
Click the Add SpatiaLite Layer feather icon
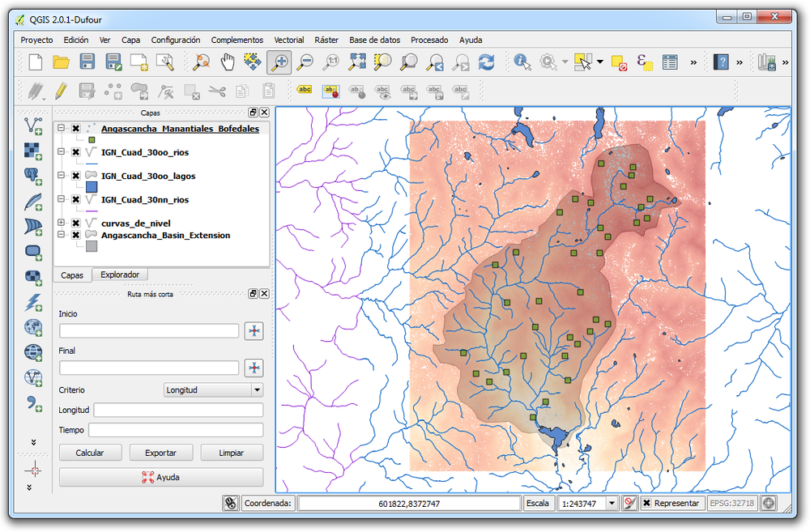pos(33,201)
